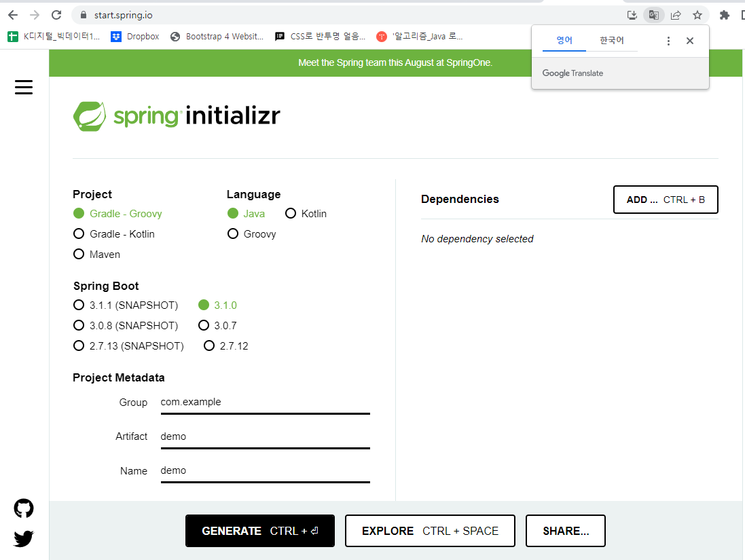Image resolution: width=745 pixels, height=560 pixels.
Task: Select Spring Boot 3.1.0
Action: (217, 305)
